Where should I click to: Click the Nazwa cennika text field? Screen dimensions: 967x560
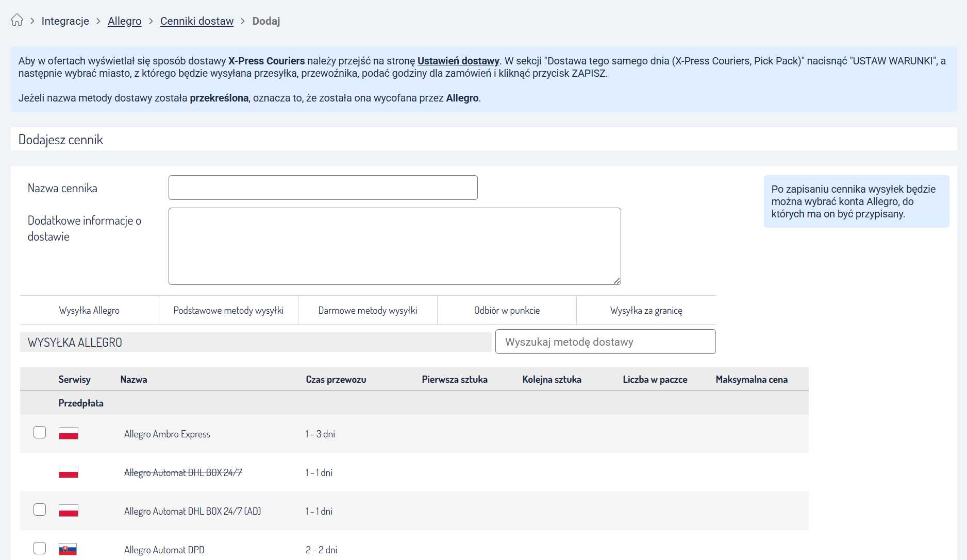pyautogui.click(x=323, y=188)
